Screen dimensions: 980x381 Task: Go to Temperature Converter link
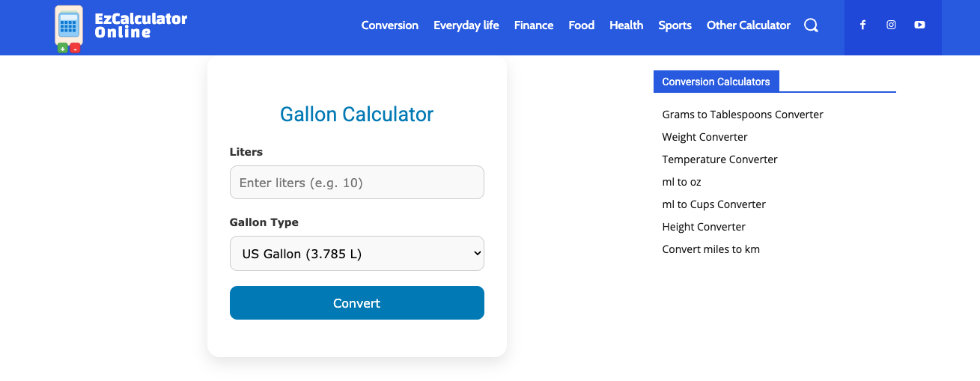pos(719,159)
